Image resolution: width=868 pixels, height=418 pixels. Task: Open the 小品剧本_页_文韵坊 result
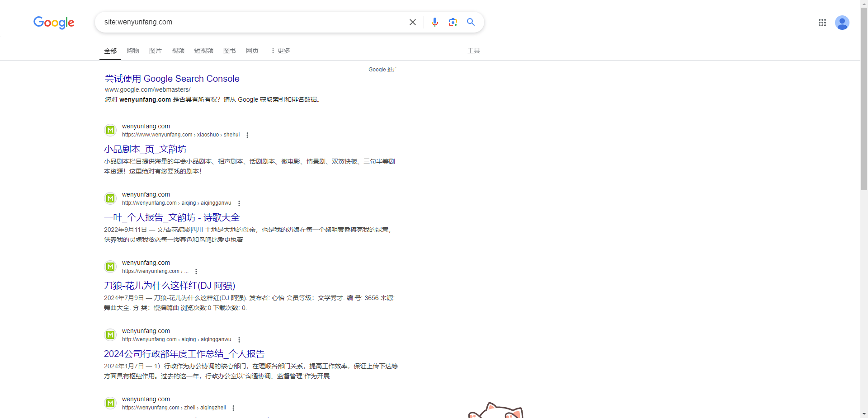(x=145, y=149)
